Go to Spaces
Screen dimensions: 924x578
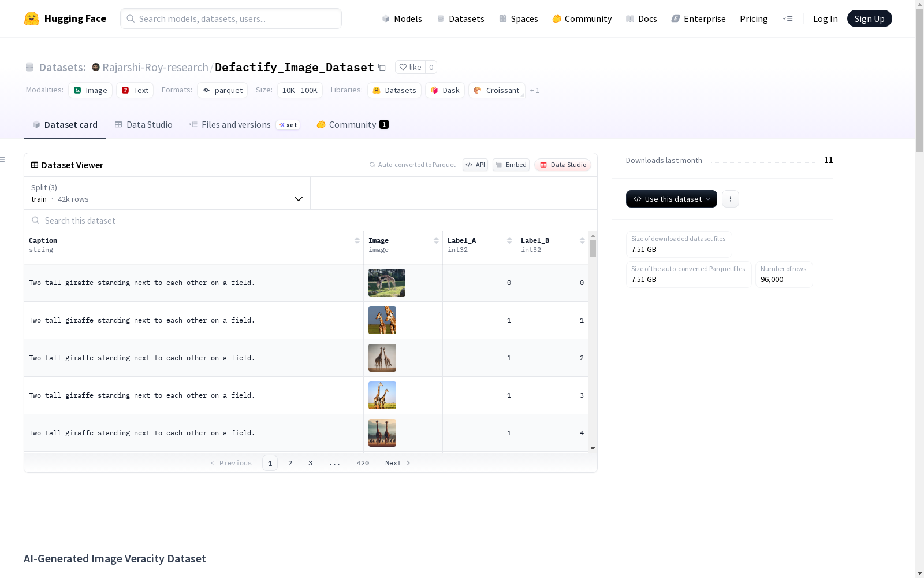click(519, 18)
